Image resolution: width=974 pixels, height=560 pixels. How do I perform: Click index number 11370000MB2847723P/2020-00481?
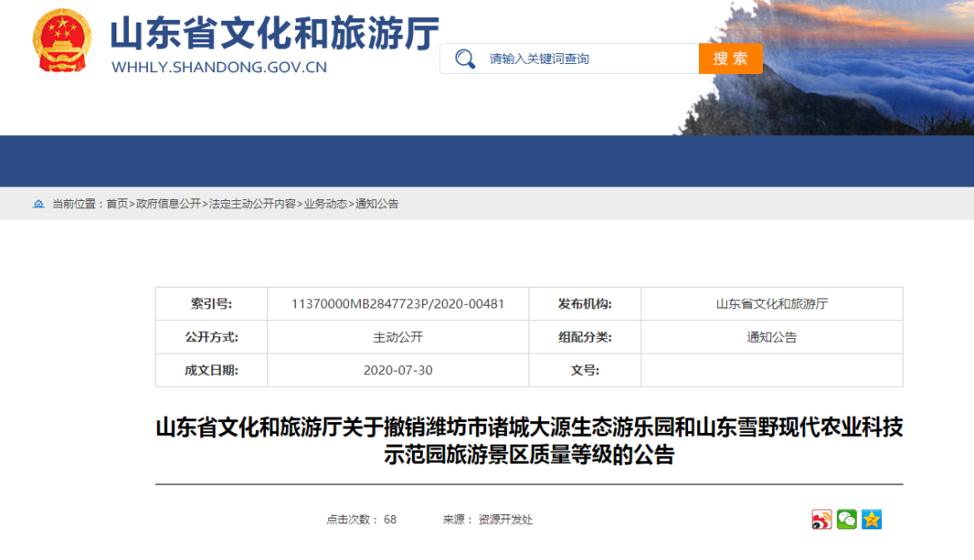coord(398,304)
